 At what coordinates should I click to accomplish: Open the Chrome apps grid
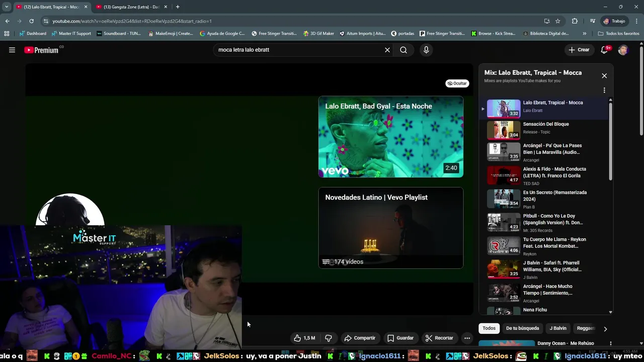[x=7, y=34]
